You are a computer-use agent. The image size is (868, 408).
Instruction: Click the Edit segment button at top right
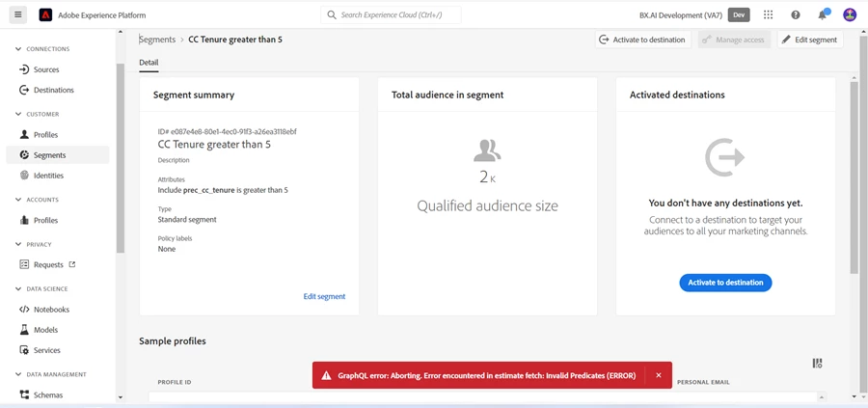click(x=810, y=40)
